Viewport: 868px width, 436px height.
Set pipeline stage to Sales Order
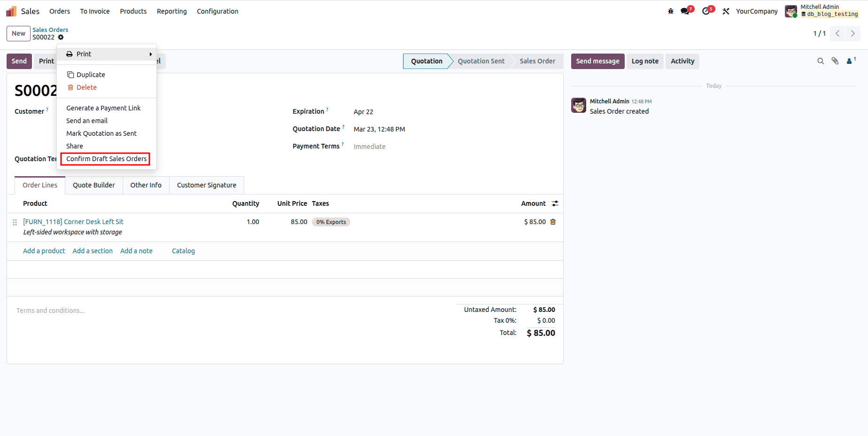tap(537, 61)
